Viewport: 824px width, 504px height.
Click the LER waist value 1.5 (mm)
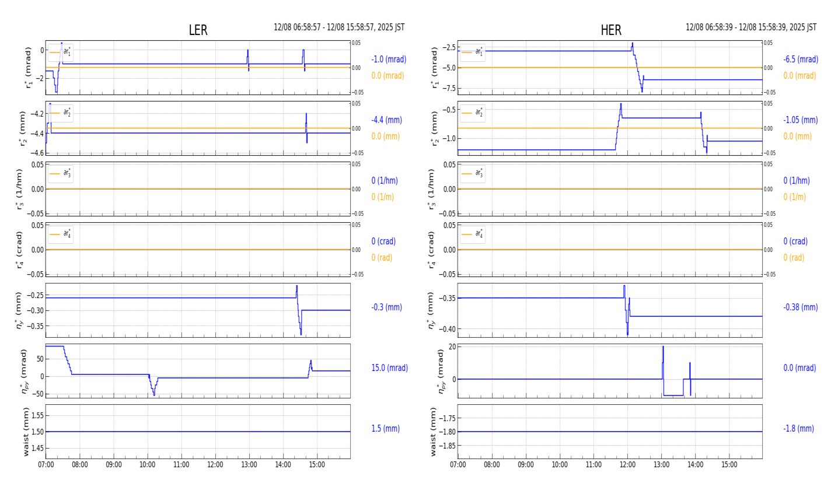click(x=385, y=429)
